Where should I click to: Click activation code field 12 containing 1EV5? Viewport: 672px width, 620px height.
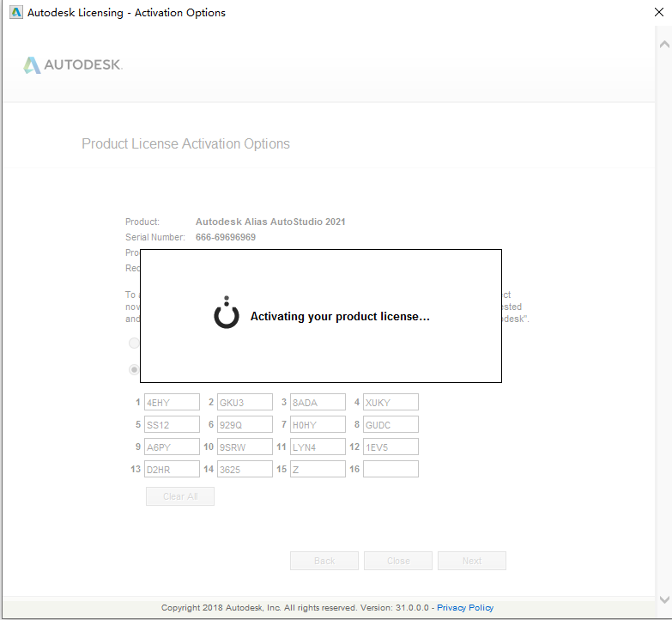point(390,447)
